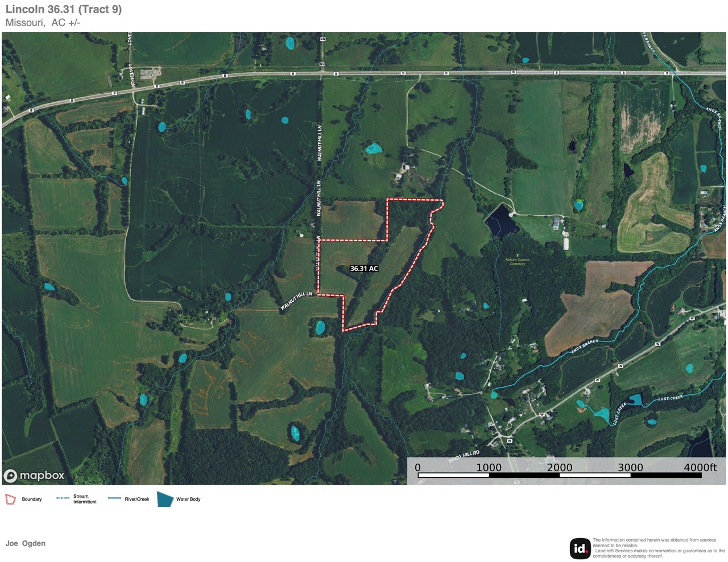This screenshot has width=728, height=562.
Task: Click the Nelson-Cannon Cemetery map label
Action: (518, 262)
